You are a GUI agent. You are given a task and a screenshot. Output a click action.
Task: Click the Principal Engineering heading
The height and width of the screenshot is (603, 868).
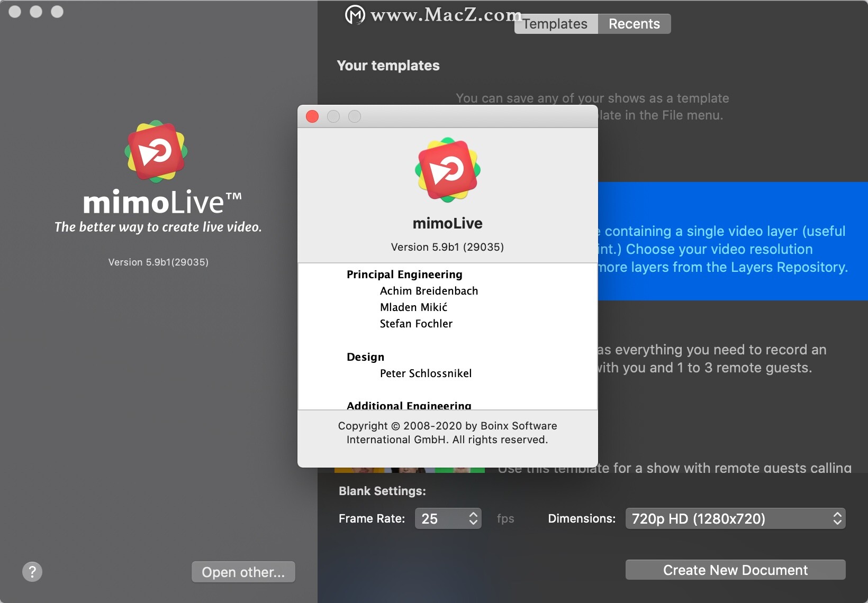click(404, 275)
